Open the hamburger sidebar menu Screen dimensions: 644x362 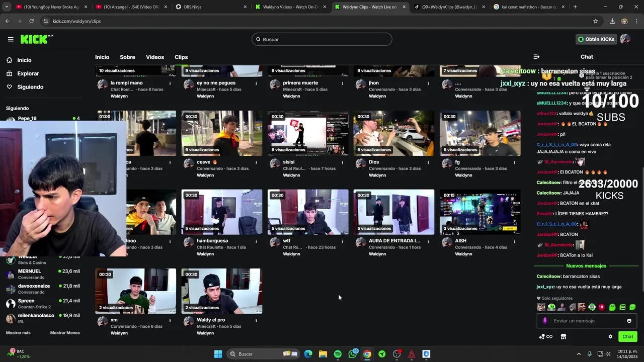pyautogui.click(x=11, y=39)
